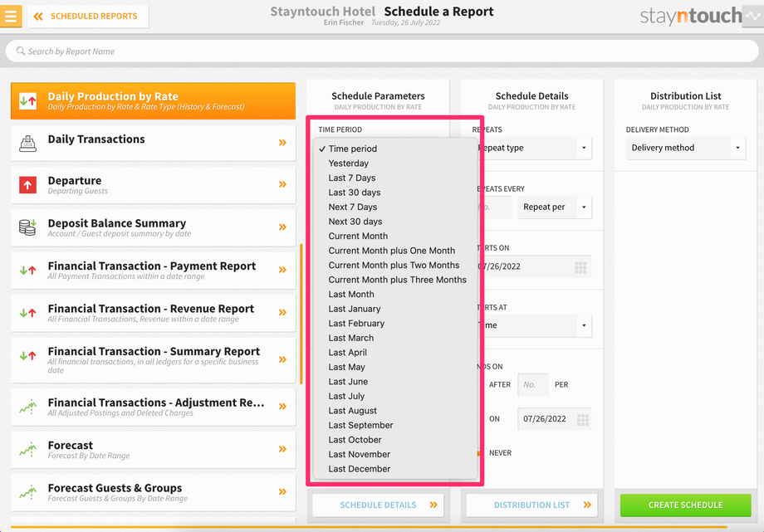Focus the Search by Report Name field
Screen dimensions: 764x532
click(x=382, y=51)
